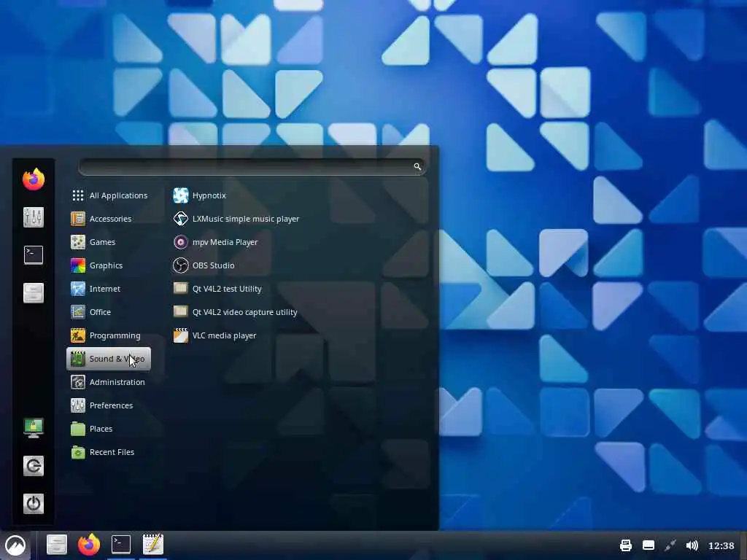Viewport: 747px width, 560px height.
Task: Click the magnifier icon in search box
Action: 417,167
